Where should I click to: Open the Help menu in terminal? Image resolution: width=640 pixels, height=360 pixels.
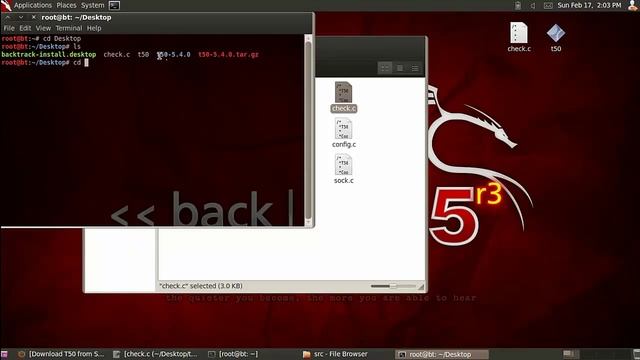(x=94, y=28)
